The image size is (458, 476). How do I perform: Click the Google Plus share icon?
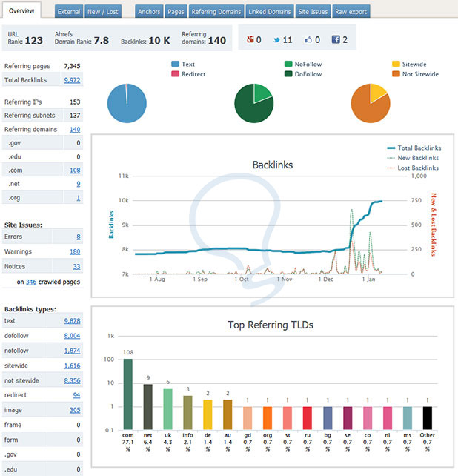click(x=250, y=39)
